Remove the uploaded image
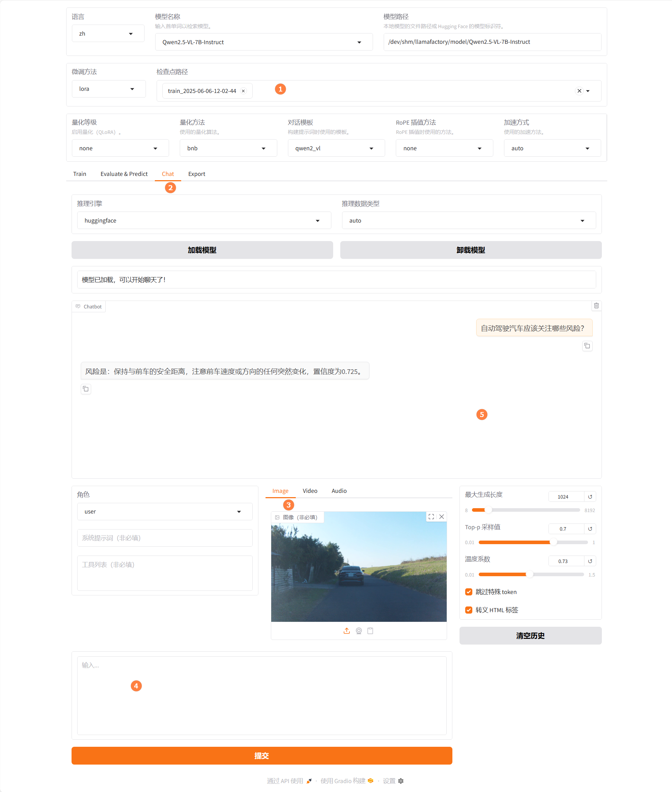The height and width of the screenshot is (792, 672). pos(441,517)
